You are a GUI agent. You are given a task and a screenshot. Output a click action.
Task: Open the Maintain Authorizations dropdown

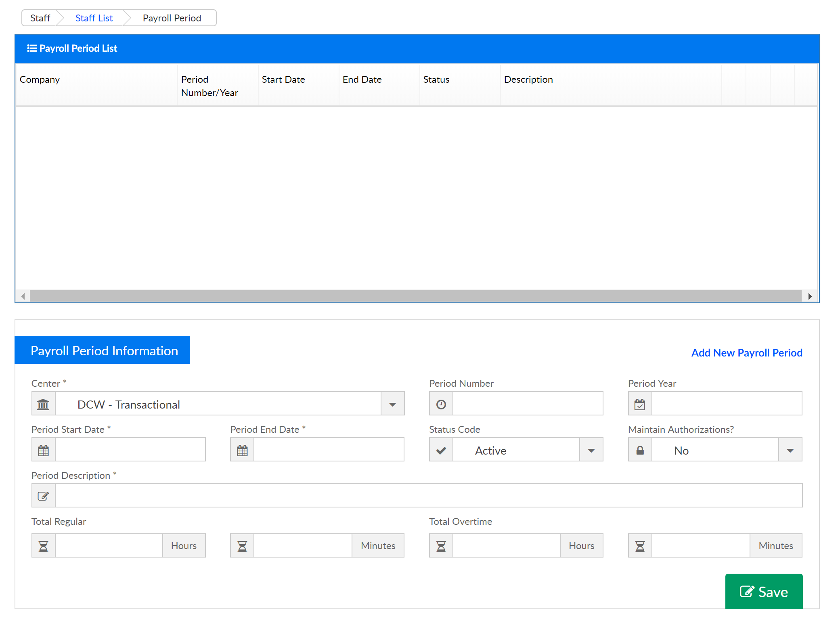pos(790,450)
